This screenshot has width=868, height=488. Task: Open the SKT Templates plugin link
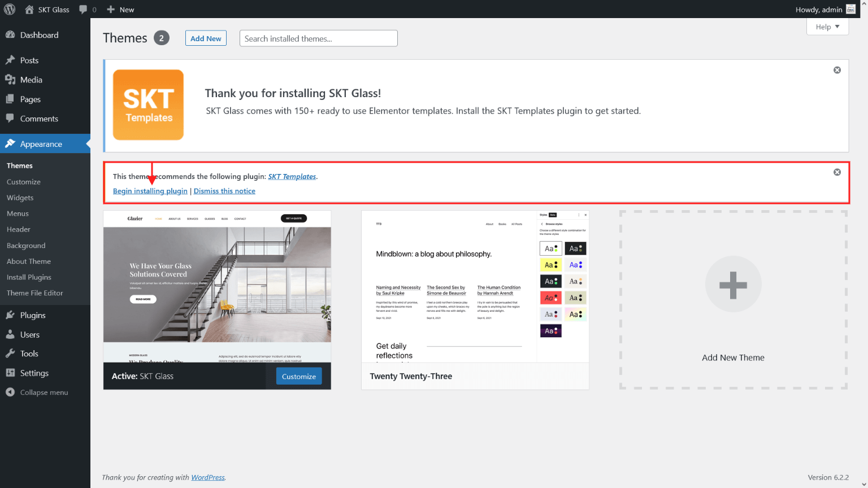[292, 176]
